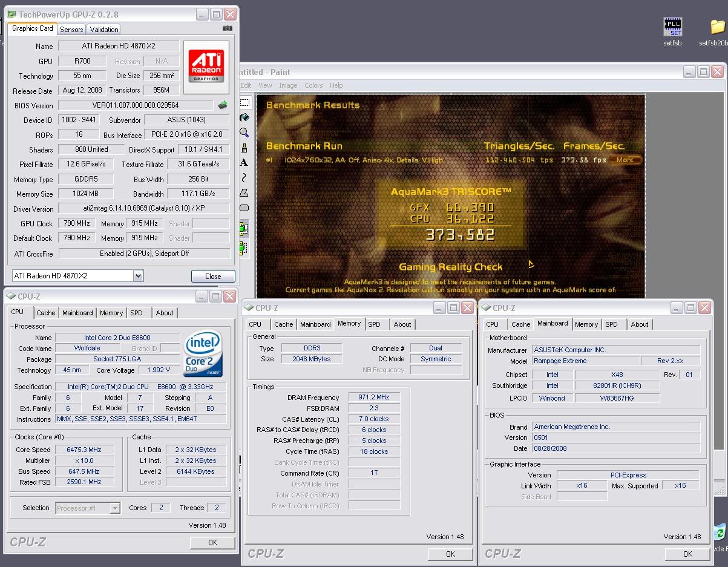Click the DRAM Frequency value 971.2 MHz
Screen dimensions: 728x567
coord(374,398)
